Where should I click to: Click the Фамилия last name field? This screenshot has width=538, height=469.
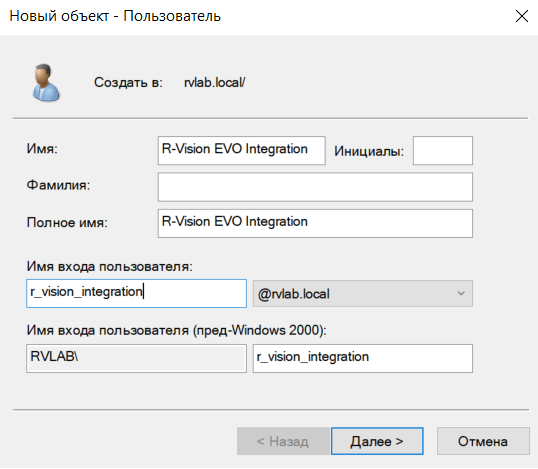click(x=315, y=187)
